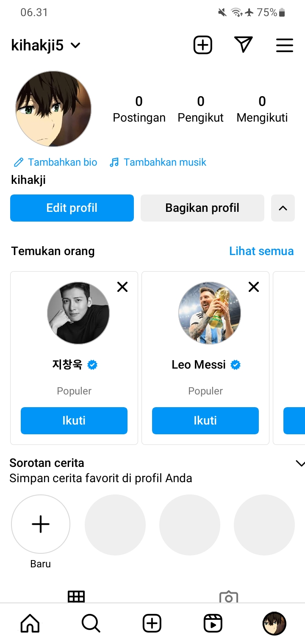This screenshot has height=644, width=305.
Task: Collapse the Sorotan cerita section
Action: point(299,464)
